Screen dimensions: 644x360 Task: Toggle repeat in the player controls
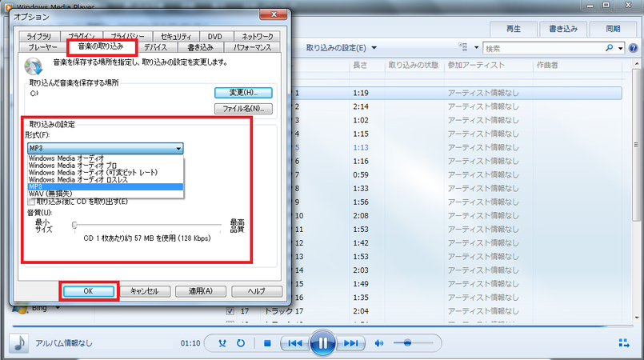point(241,342)
